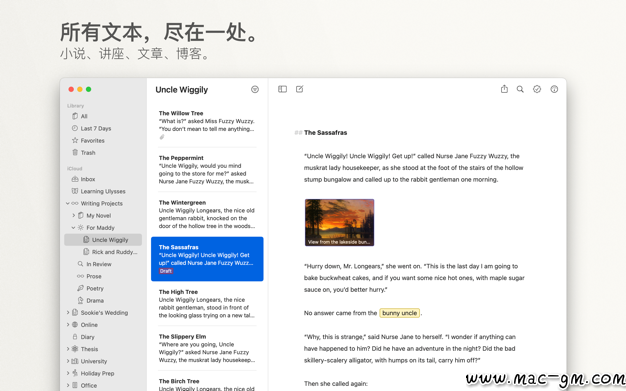Toggle the sidebar layout icon
Image resolution: width=626 pixels, height=391 pixels.
282,89
